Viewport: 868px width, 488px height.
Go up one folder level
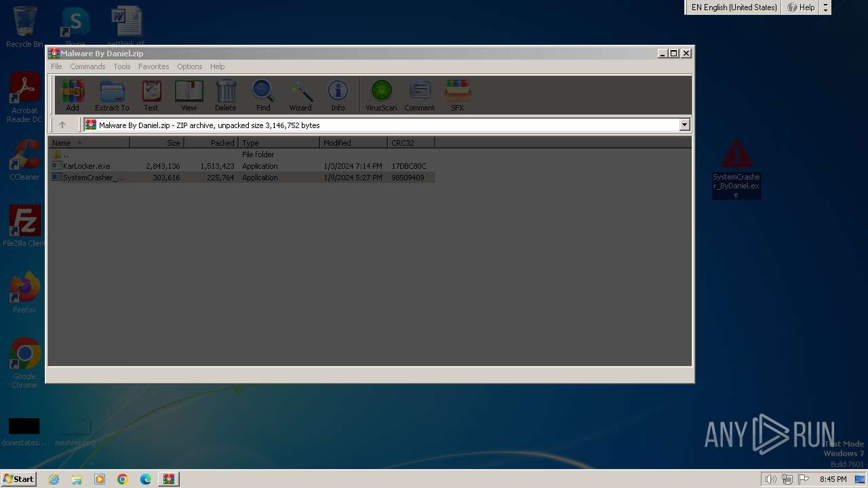coord(62,125)
